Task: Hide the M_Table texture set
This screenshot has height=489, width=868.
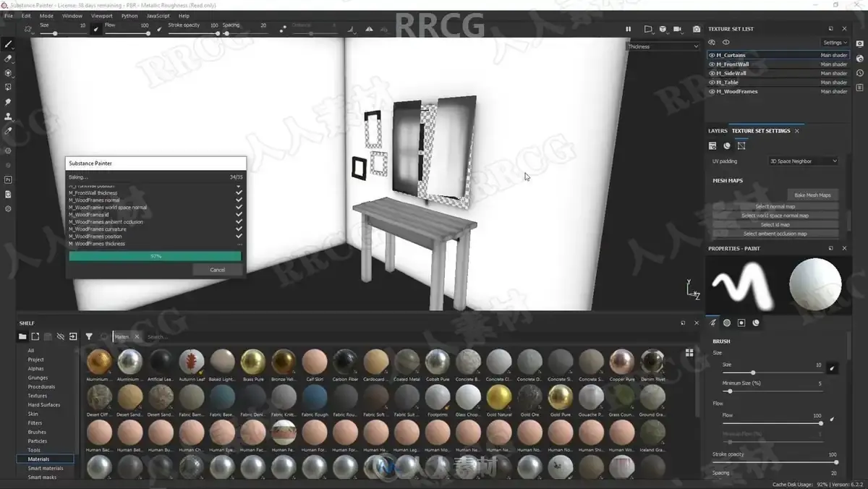Action: point(712,82)
